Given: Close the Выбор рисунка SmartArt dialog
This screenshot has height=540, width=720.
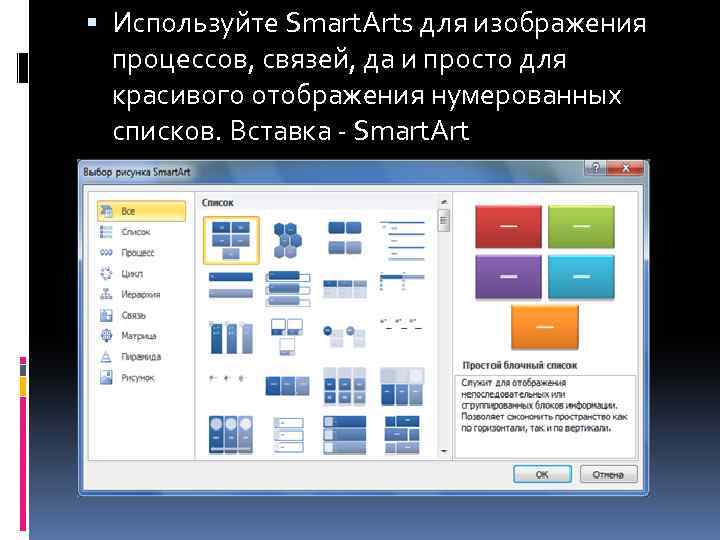Looking at the screenshot, I should pyautogui.click(x=626, y=168).
